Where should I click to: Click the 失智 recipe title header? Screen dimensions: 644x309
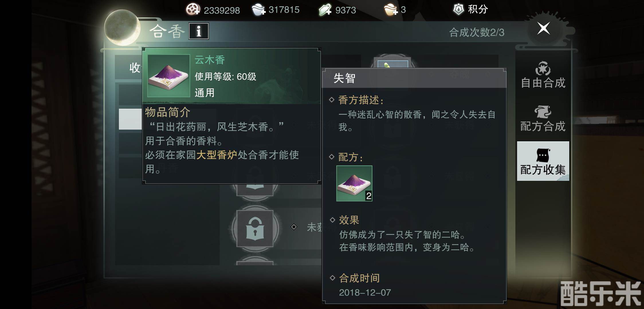click(x=414, y=78)
